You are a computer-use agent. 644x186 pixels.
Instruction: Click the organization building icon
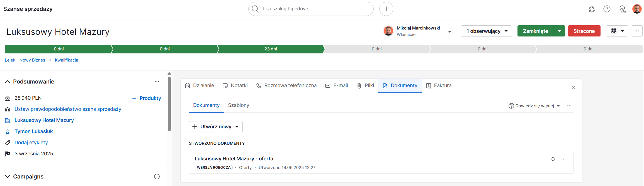[x=8, y=121]
